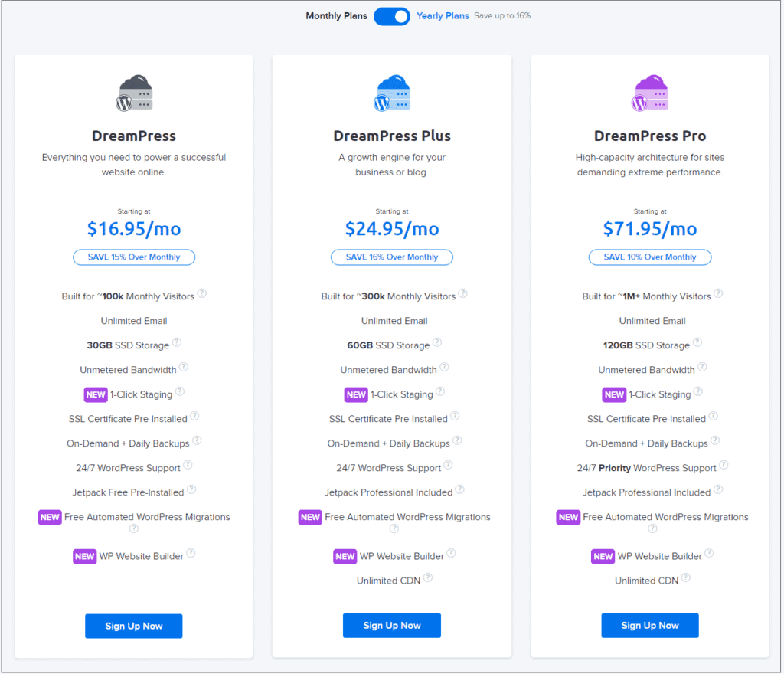Show SSL Certificate help in DreamPress card

point(194,415)
